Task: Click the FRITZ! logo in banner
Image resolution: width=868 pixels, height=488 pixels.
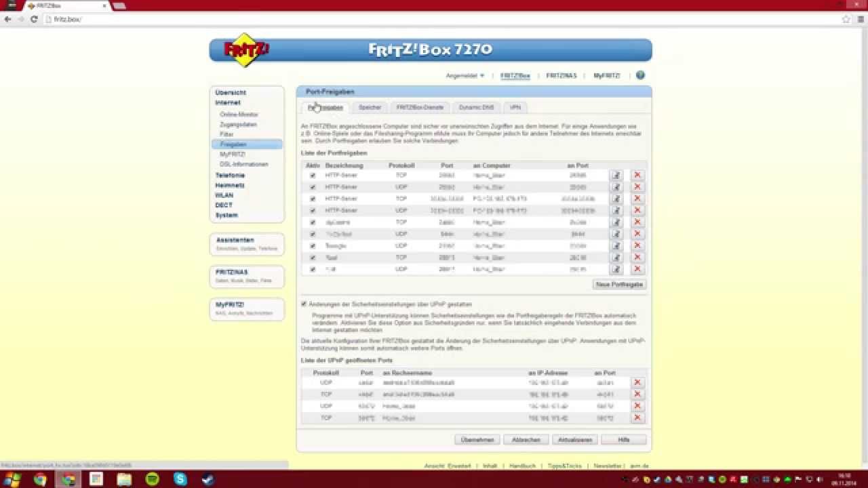Action: pos(246,49)
